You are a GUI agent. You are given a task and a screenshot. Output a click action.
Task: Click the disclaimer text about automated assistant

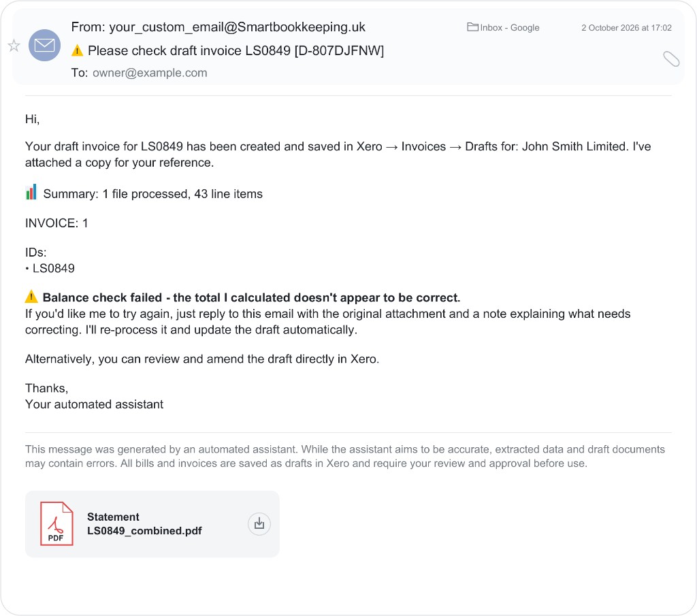coord(345,456)
